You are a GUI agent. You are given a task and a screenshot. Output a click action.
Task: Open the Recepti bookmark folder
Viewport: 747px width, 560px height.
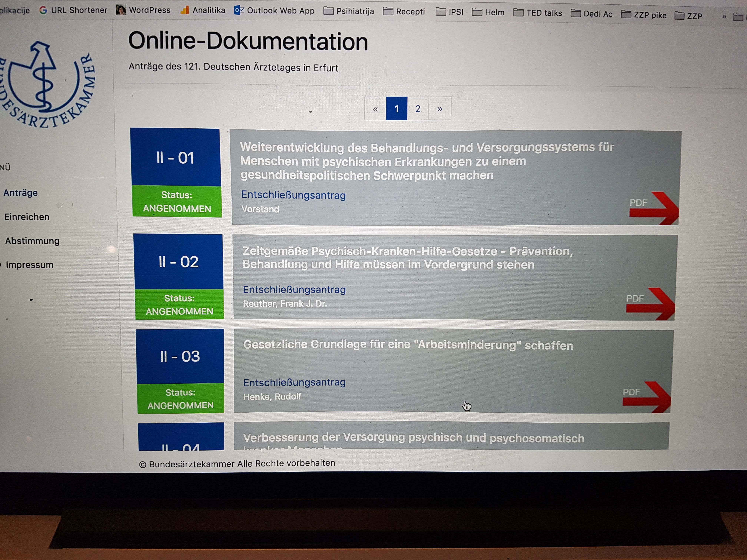pos(404,12)
